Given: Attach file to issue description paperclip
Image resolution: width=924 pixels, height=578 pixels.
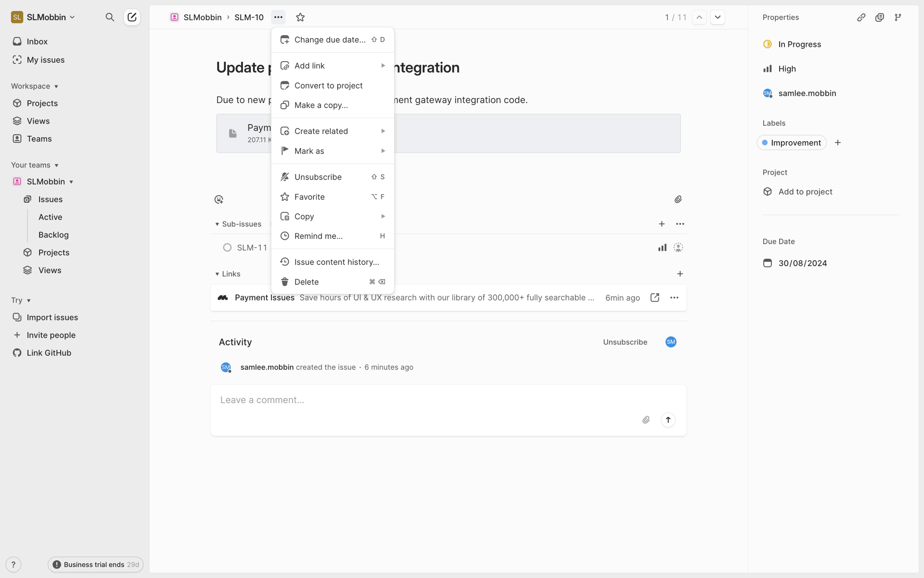Looking at the screenshot, I should point(678,199).
